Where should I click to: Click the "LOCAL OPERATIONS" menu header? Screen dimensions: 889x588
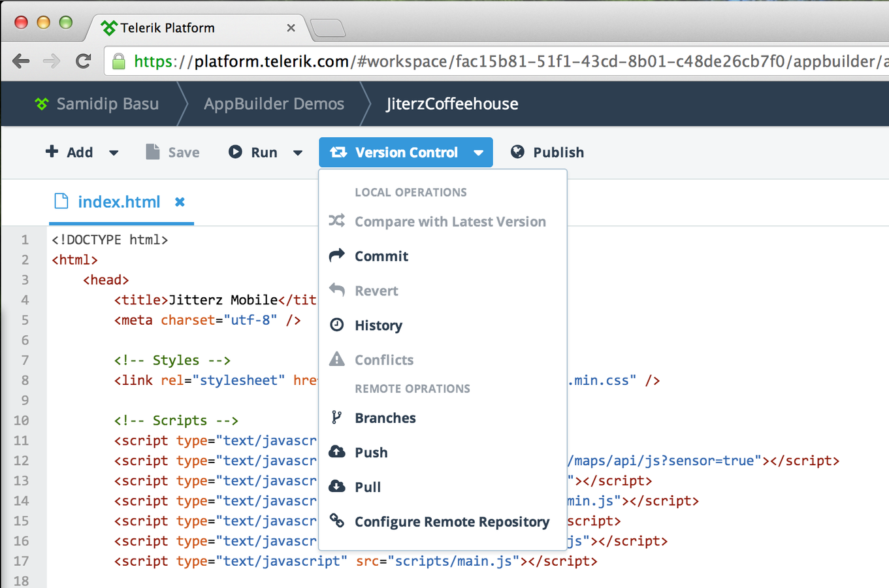click(411, 192)
